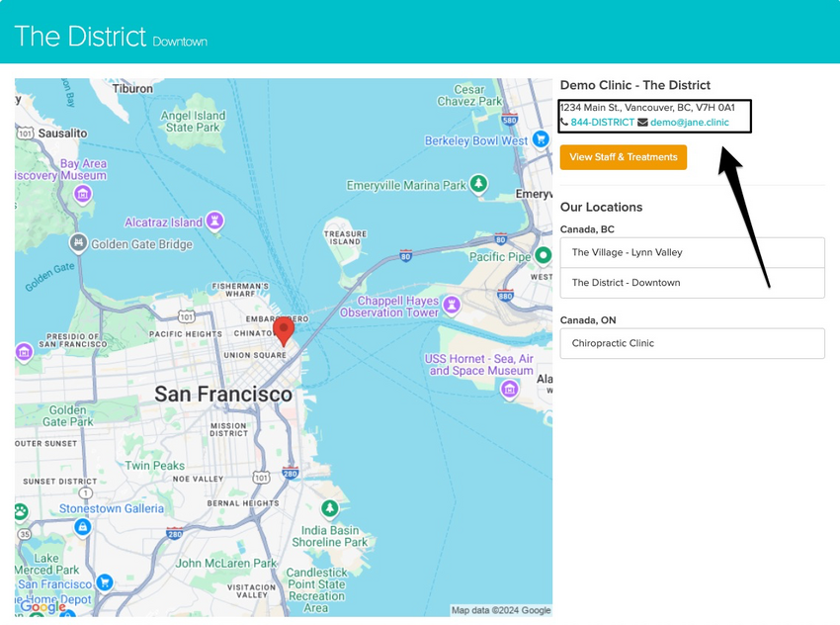Click Angel Island State Park label

click(x=193, y=122)
